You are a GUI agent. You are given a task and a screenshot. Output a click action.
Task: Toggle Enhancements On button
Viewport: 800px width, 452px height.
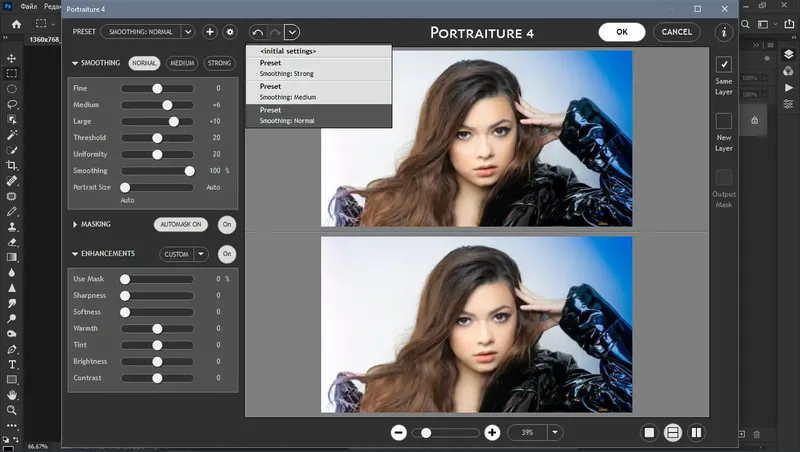click(x=227, y=254)
